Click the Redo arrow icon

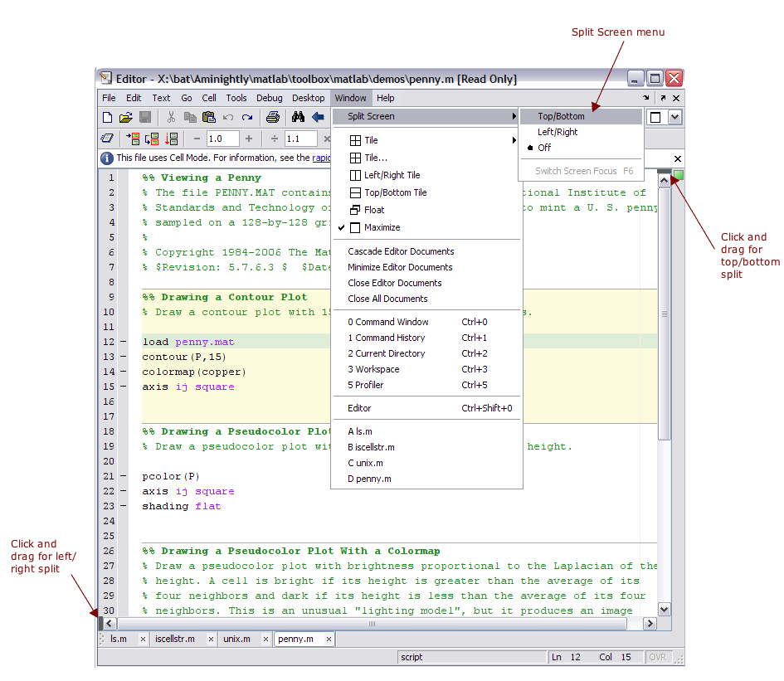(247, 118)
